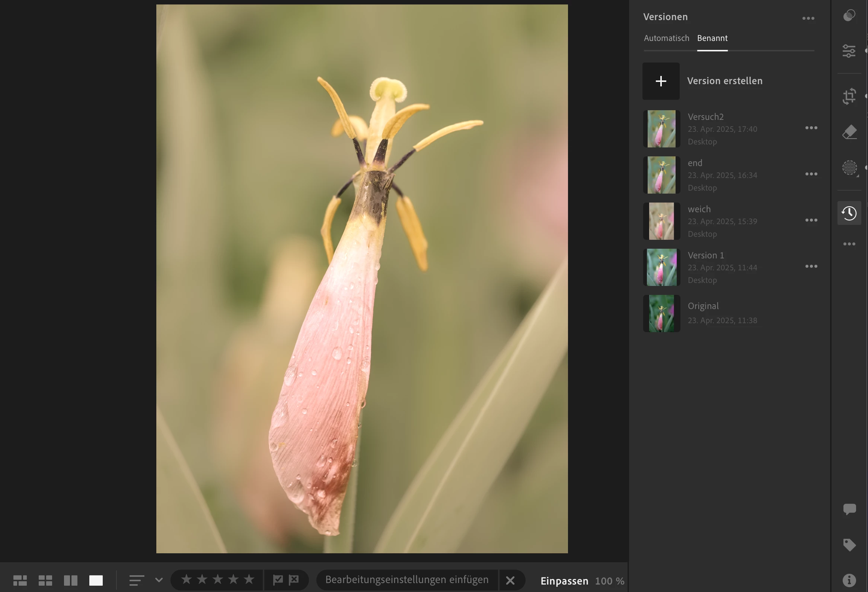This screenshot has width=868, height=592.
Task: Open the Keywords tag icon
Action: tap(849, 545)
